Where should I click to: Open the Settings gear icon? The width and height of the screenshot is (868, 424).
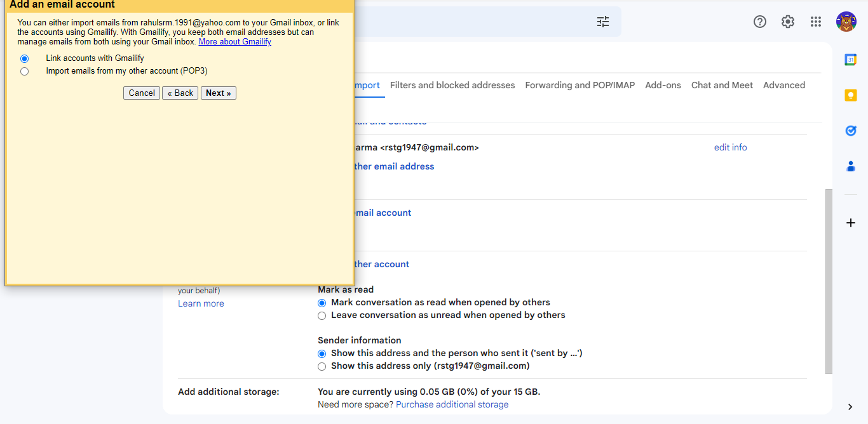tap(788, 22)
